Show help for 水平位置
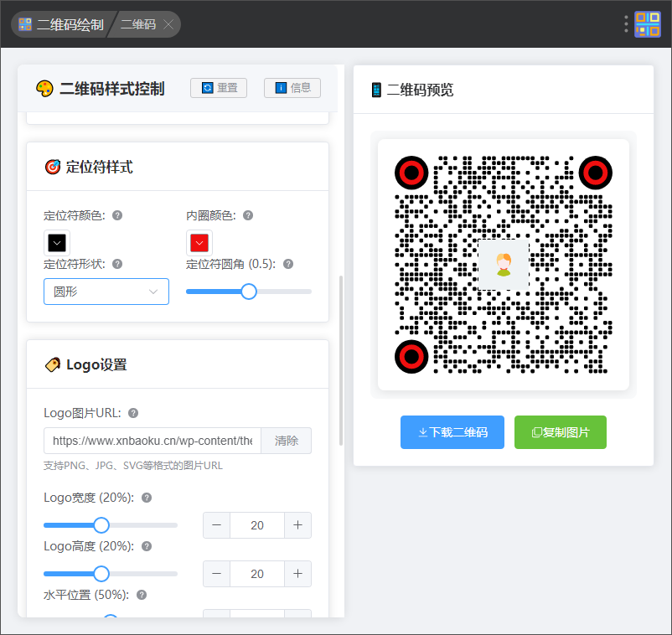The height and width of the screenshot is (635, 672). coord(142,595)
